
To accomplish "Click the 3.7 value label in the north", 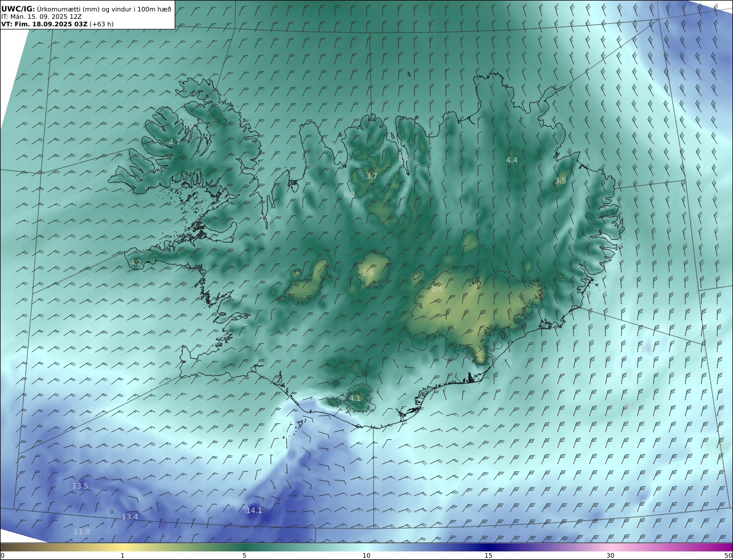I will click(x=372, y=176).
